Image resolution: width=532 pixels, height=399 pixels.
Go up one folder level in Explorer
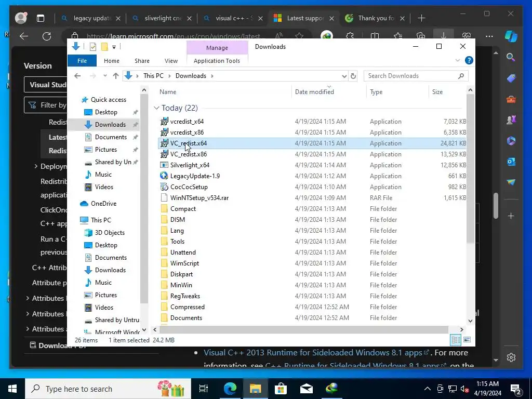point(116,76)
